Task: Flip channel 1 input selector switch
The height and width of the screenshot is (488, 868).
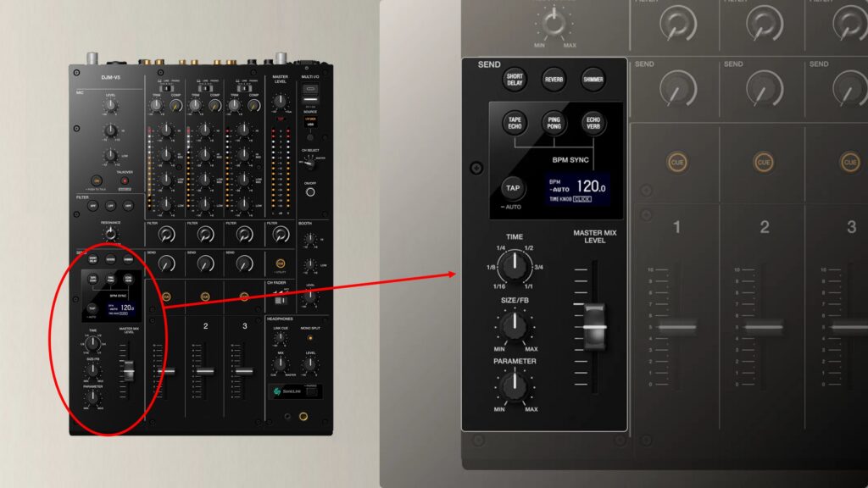Action: tap(166, 88)
